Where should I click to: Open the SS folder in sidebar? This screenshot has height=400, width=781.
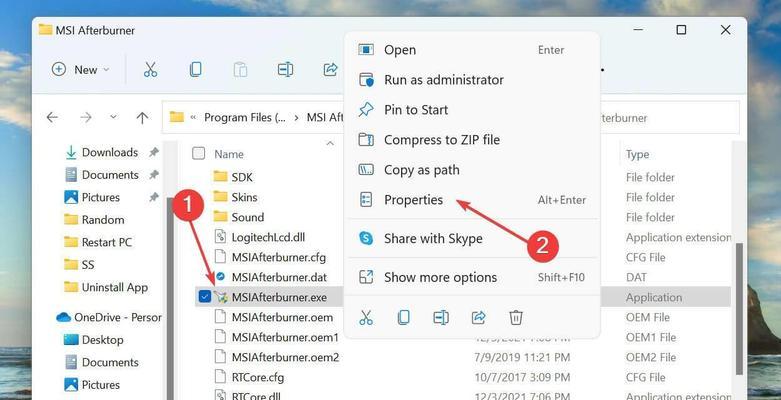point(80,265)
